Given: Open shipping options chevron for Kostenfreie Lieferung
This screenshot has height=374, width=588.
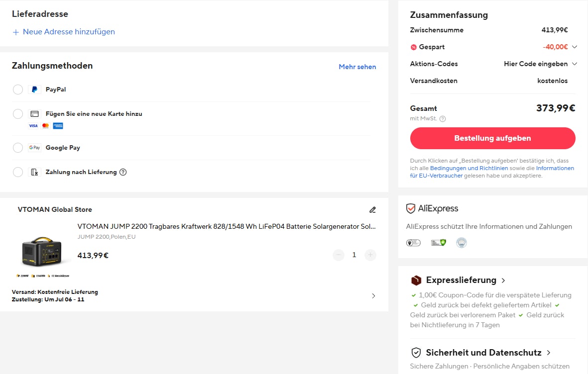Looking at the screenshot, I should pos(374,296).
